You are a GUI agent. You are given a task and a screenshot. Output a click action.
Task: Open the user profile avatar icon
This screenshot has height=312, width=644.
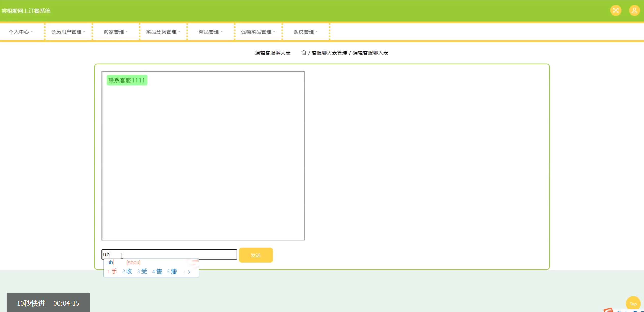pyautogui.click(x=634, y=10)
